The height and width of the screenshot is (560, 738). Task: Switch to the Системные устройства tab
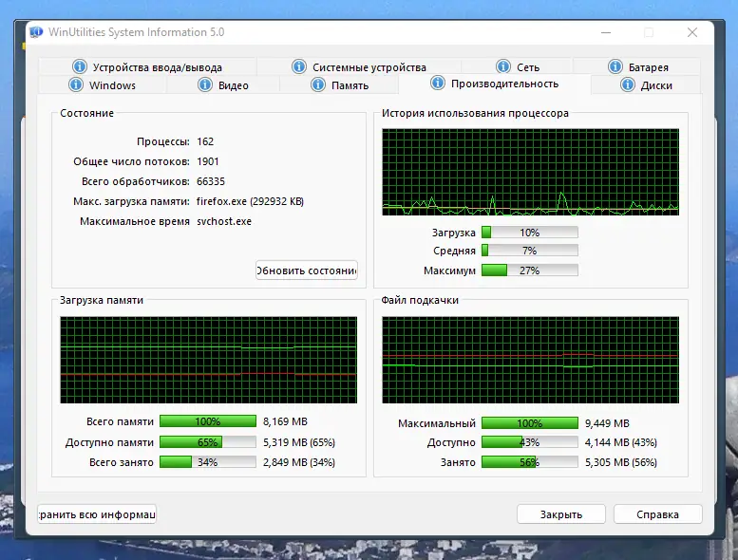pos(359,66)
